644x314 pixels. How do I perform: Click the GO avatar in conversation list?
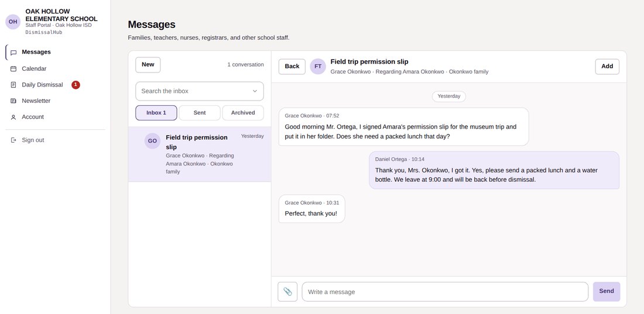tap(152, 141)
